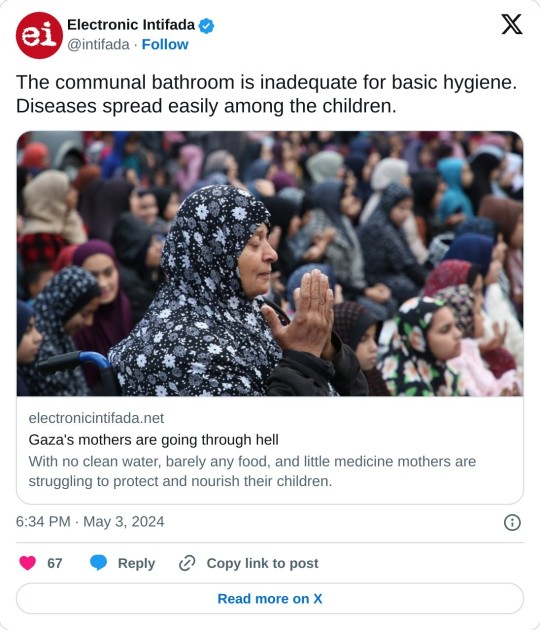540x630 pixels.
Task: Click the electronicintifada.net domain link
Action: click(x=96, y=418)
